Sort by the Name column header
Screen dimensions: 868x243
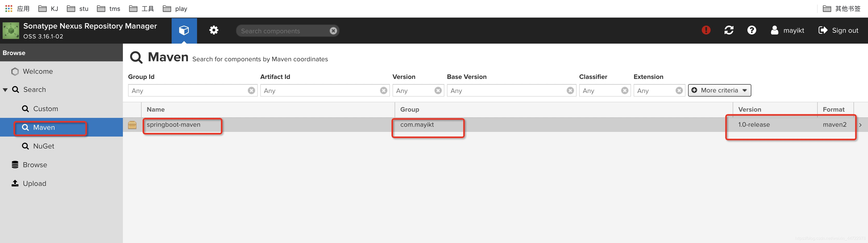(268, 110)
